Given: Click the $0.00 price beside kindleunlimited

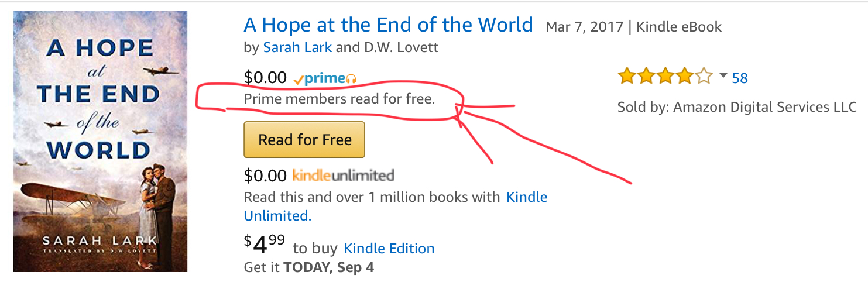Looking at the screenshot, I should pyautogui.click(x=265, y=175).
